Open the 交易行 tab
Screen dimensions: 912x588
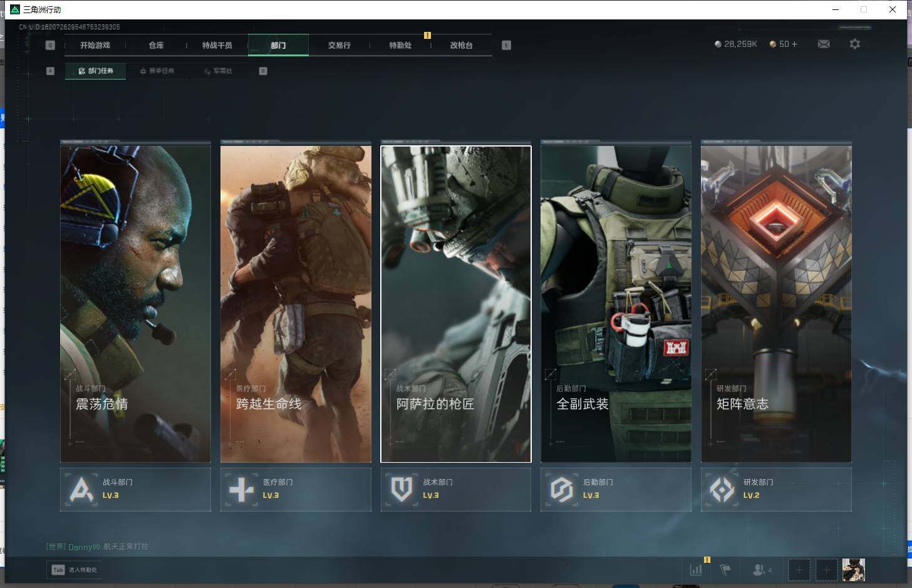pyautogui.click(x=339, y=45)
